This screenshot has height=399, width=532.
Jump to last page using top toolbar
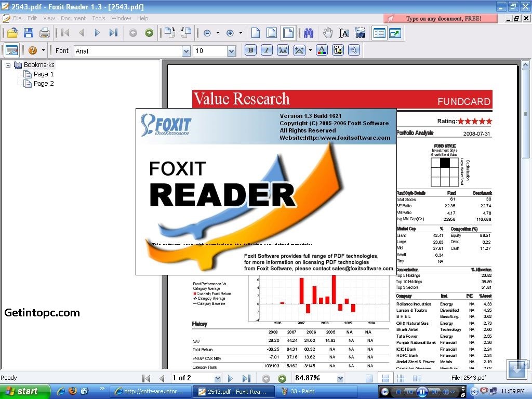113,33
